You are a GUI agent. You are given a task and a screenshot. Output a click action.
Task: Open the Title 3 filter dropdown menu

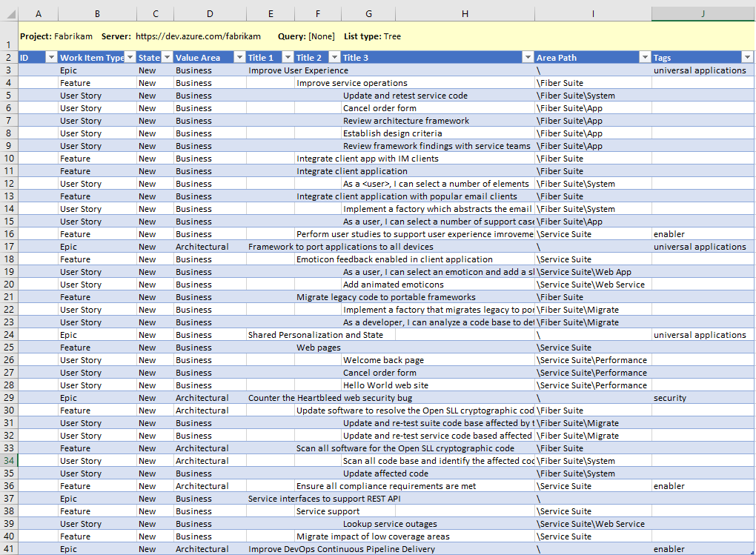coord(528,57)
